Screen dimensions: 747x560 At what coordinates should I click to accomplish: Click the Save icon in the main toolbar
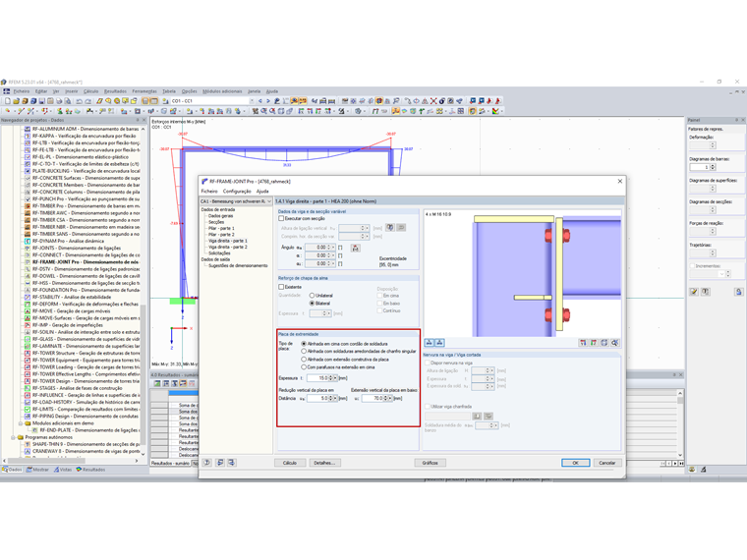42,101
